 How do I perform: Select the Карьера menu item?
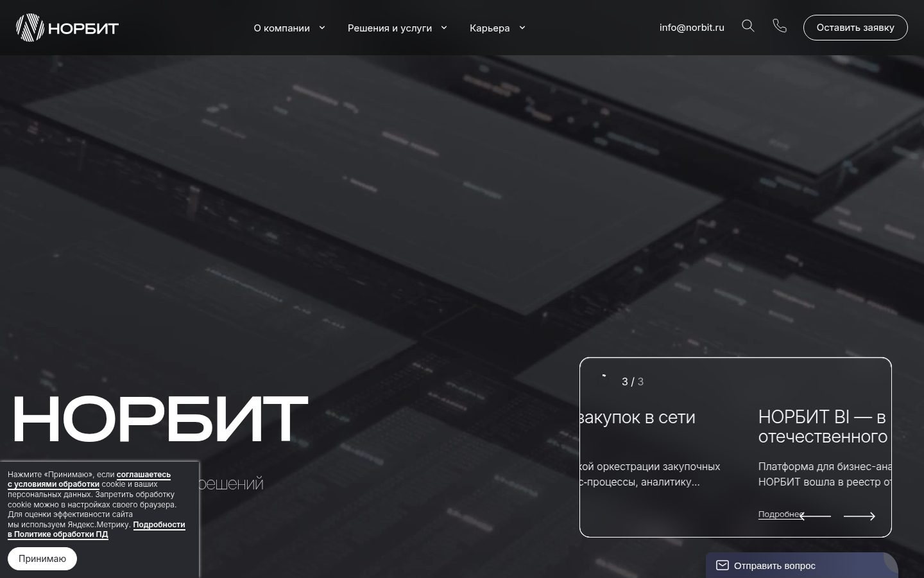[490, 28]
